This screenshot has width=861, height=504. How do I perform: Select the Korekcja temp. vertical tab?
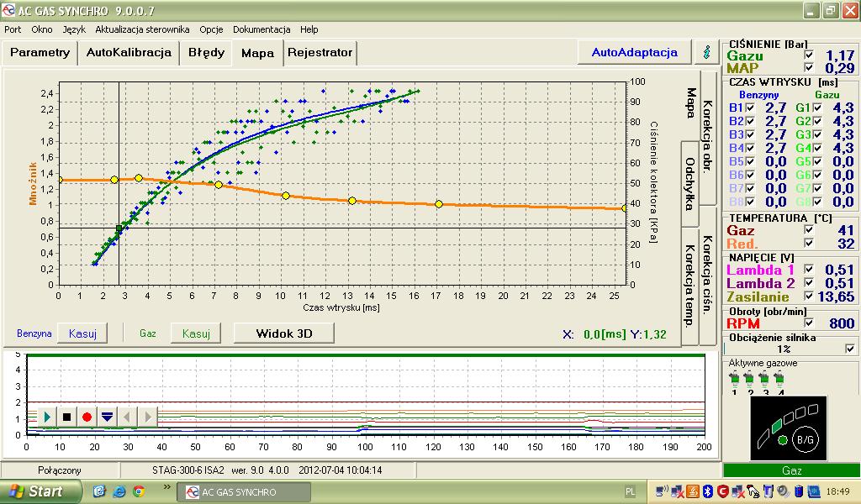[x=689, y=286]
